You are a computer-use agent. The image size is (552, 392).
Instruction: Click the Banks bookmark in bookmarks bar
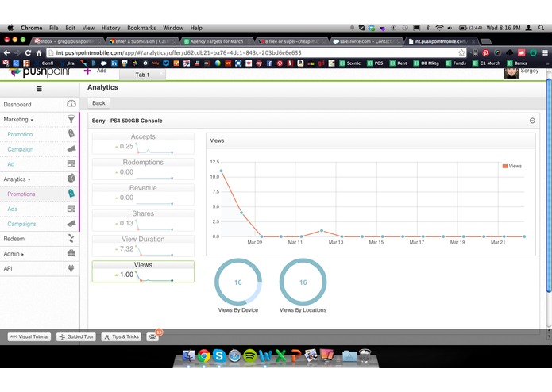pyautogui.click(x=517, y=63)
